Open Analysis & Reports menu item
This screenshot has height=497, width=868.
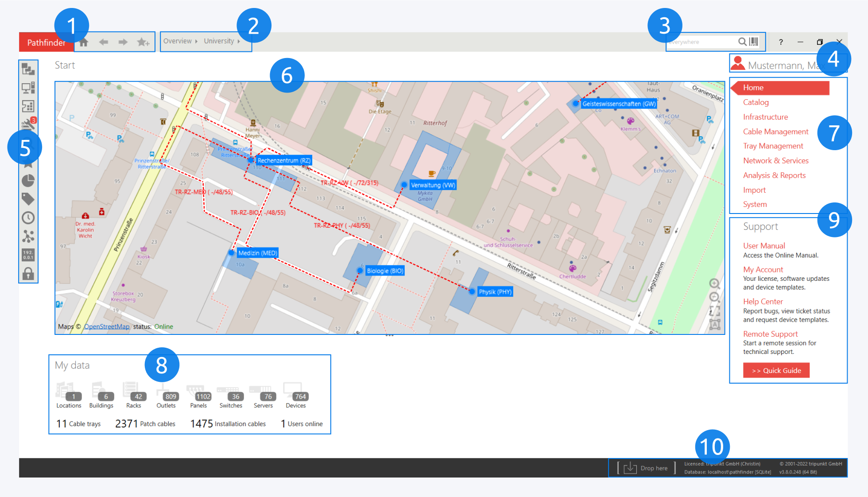(x=774, y=175)
